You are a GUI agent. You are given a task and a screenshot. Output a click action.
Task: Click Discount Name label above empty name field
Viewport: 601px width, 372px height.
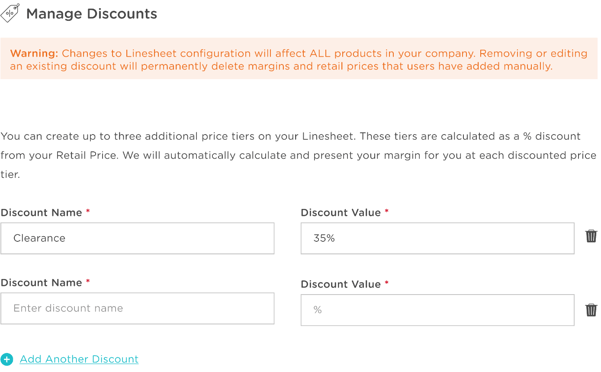coord(41,283)
